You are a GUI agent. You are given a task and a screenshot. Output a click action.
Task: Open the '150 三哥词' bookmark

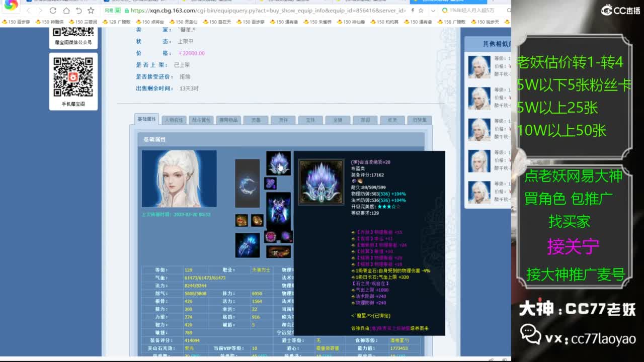(x=83, y=22)
